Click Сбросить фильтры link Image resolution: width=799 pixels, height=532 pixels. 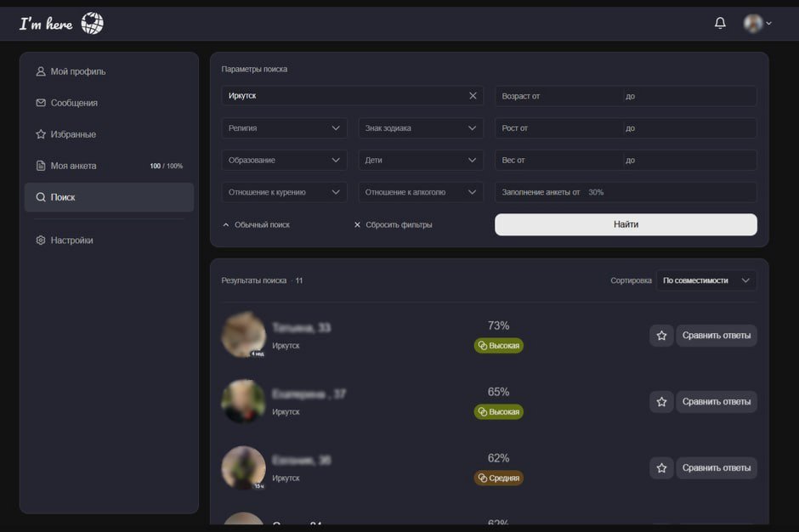(x=393, y=224)
